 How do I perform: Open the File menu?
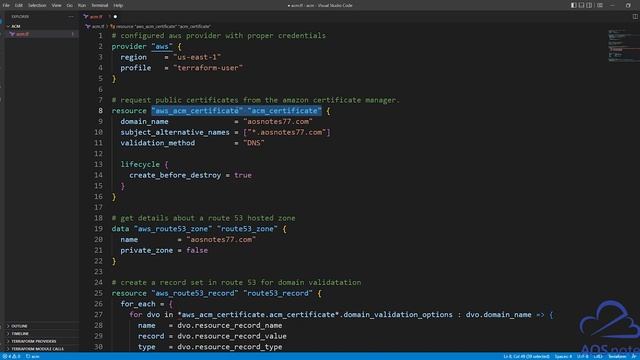click(6, 5)
